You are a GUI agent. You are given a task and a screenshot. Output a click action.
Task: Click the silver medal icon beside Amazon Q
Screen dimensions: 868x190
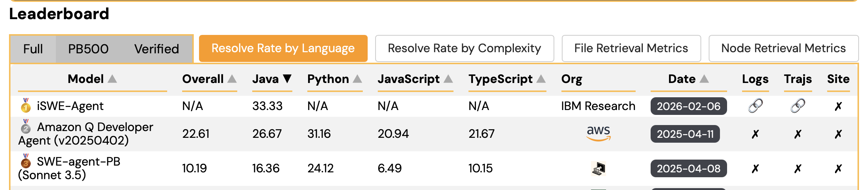[x=25, y=127]
